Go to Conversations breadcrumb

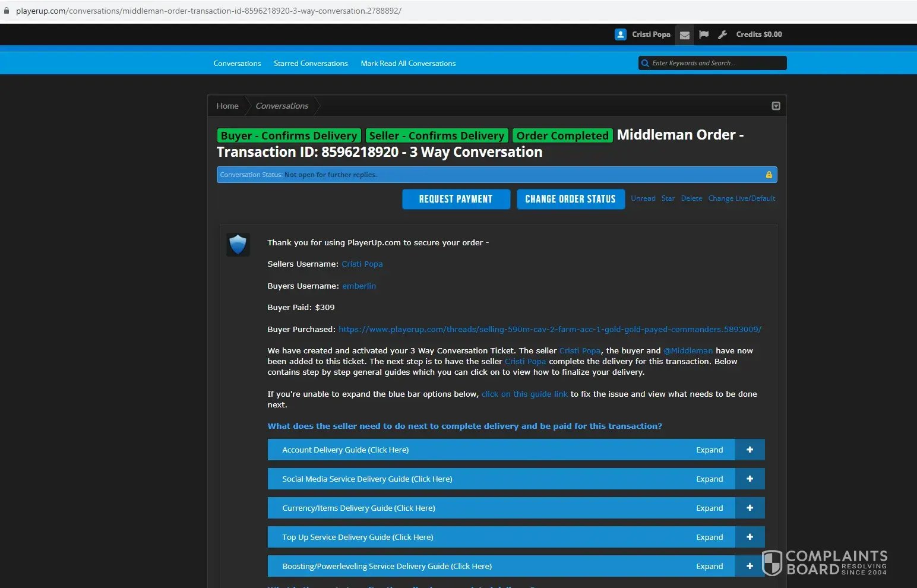(282, 106)
